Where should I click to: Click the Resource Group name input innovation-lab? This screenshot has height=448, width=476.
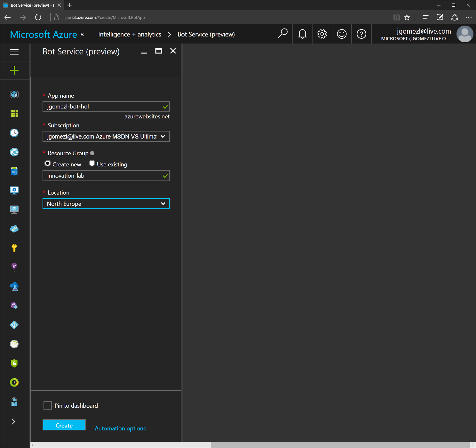(106, 176)
